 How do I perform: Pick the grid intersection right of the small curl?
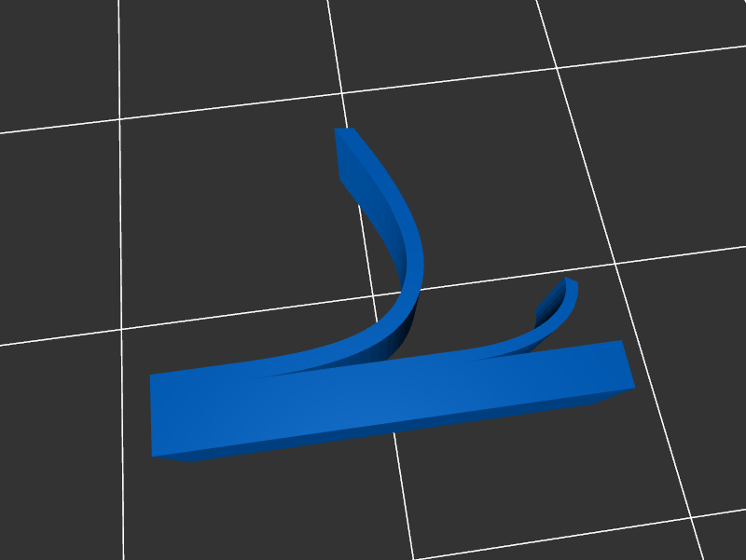[x=616, y=263]
